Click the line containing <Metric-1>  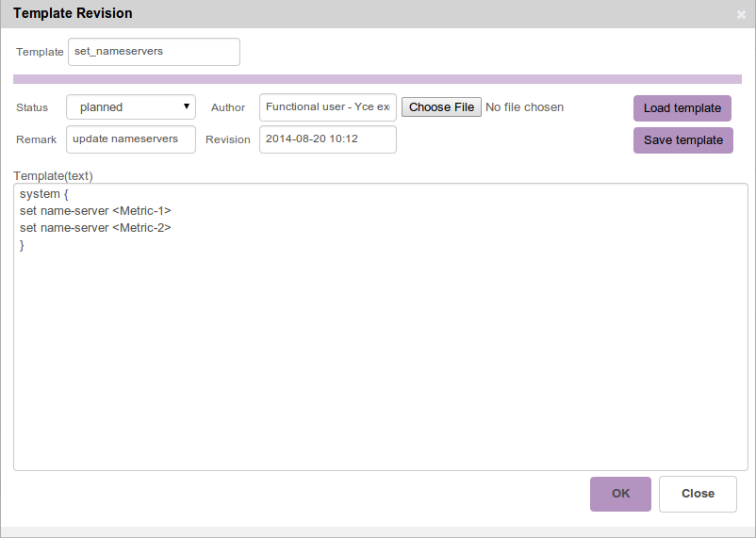pos(95,211)
